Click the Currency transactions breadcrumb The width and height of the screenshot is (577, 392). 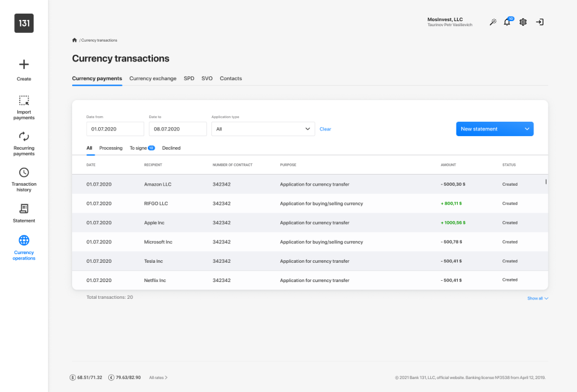(99, 40)
